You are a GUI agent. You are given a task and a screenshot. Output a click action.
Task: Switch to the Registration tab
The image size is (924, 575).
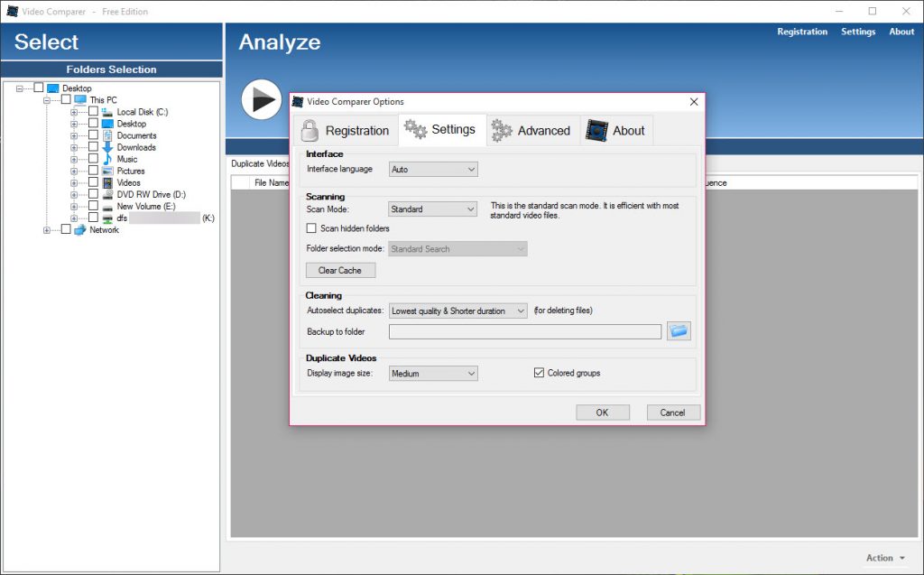(346, 130)
